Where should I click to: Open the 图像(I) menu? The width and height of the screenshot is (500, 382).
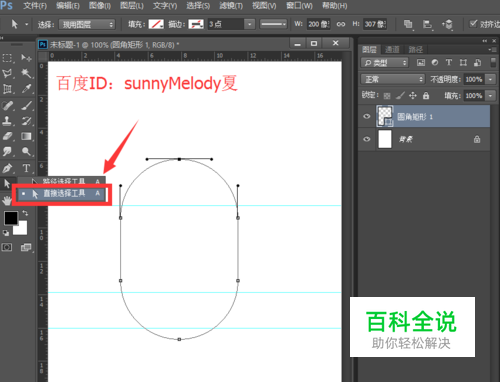(100, 6)
